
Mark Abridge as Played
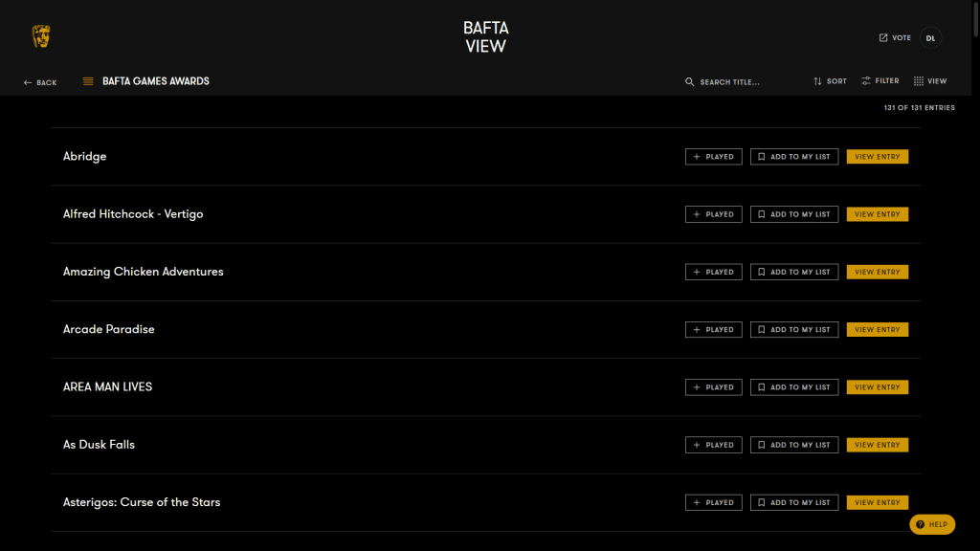pyautogui.click(x=713, y=157)
